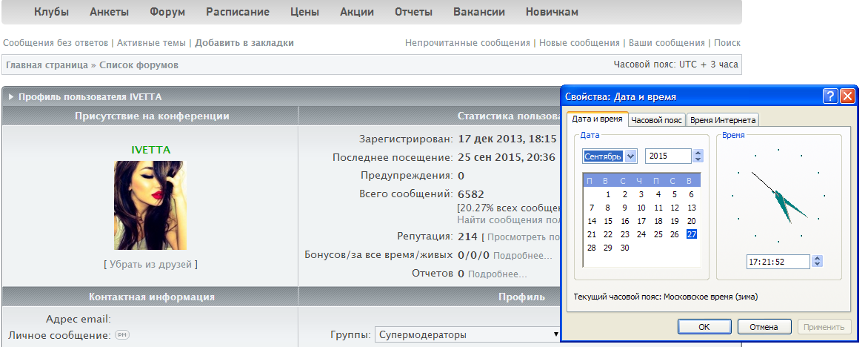Switch to the Часовой пояс tab
868x347 pixels.
[x=656, y=119]
